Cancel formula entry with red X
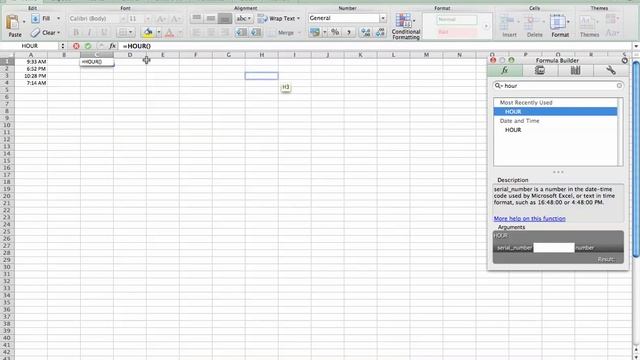This screenshot has height=360, width=640. click(76, 46)
